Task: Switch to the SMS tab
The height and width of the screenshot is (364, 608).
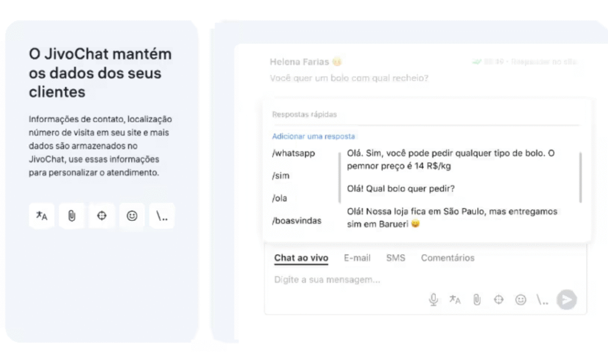Action: pyautogui.click(x=395, y=258)
